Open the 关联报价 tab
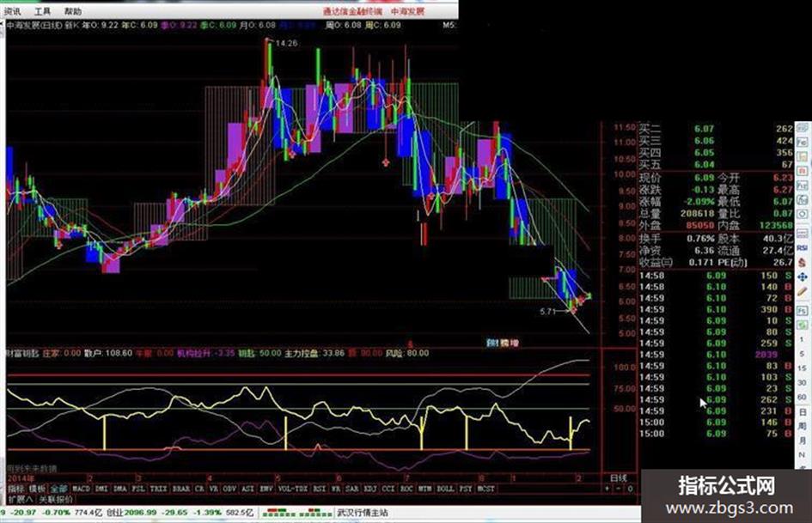This screenshot has height=523, width=812. point(56,500)
